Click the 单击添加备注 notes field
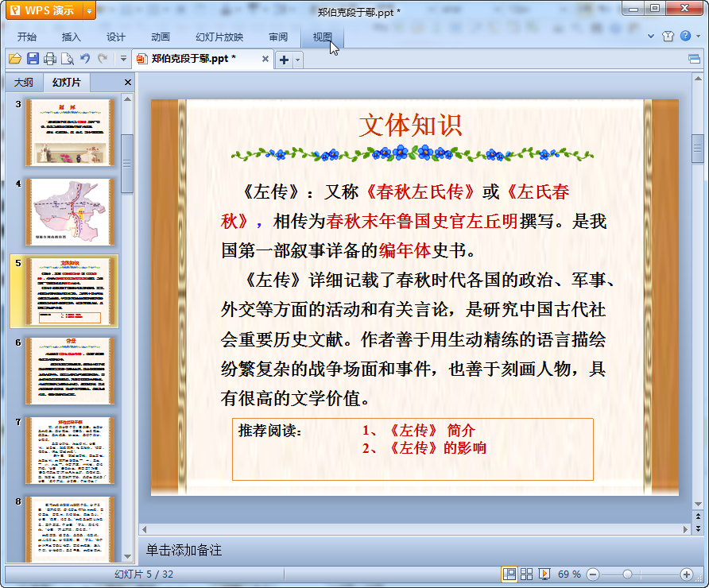Viewport: 709px width, 588px height. (416, 550)
